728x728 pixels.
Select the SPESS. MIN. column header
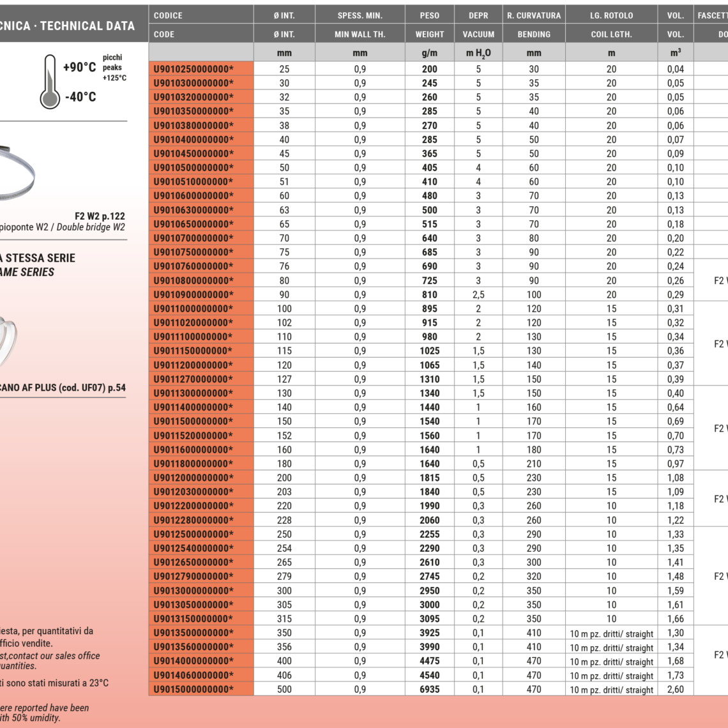click(x=360, y=15)
